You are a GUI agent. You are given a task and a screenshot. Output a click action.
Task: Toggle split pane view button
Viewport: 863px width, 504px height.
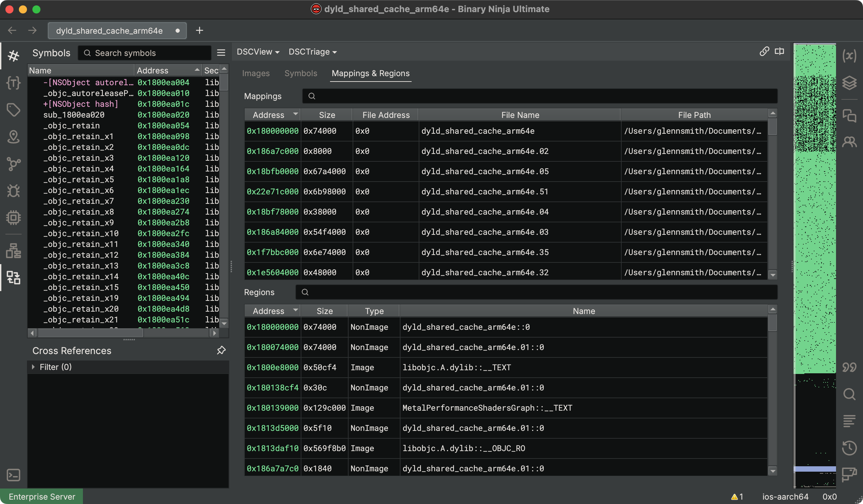(x=779, y=51)
